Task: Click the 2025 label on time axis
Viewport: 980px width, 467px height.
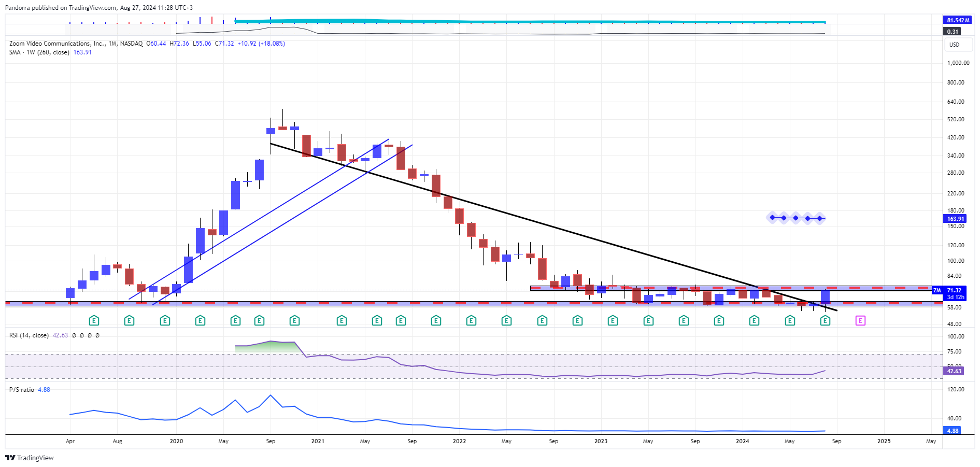Action: (x=884, y=441)
